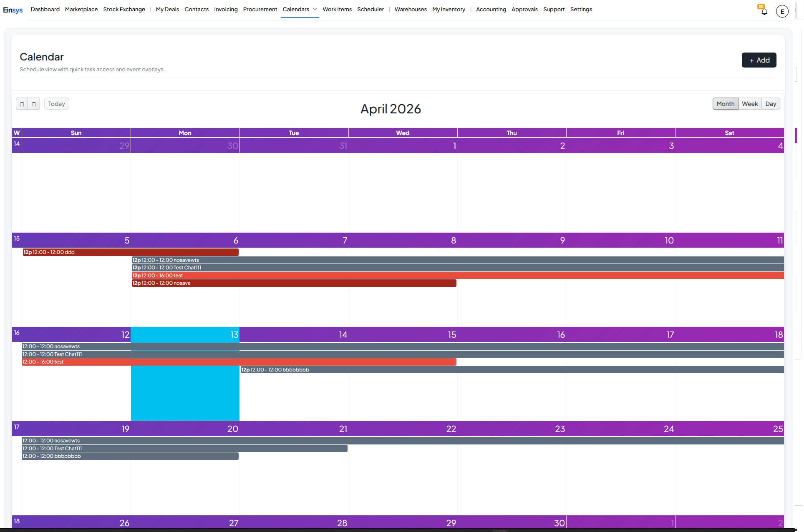
Task: Switch to Week view
Action: (x=749, y=104)
